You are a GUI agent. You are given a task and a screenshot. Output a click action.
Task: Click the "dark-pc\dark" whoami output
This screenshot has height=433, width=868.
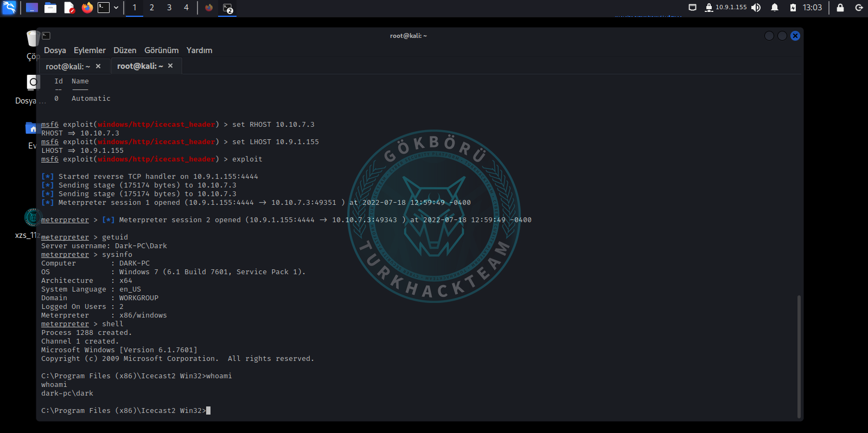click(x=67, y=393)
